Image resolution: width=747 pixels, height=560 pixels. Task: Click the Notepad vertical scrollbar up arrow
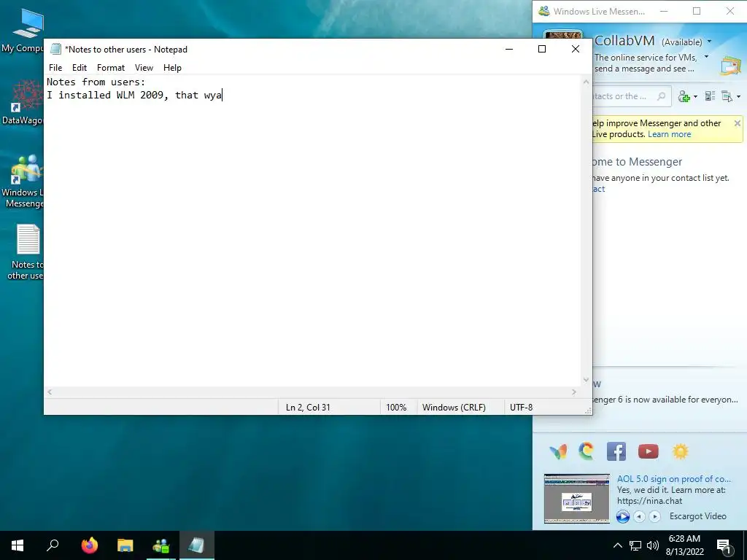(586, 82)
